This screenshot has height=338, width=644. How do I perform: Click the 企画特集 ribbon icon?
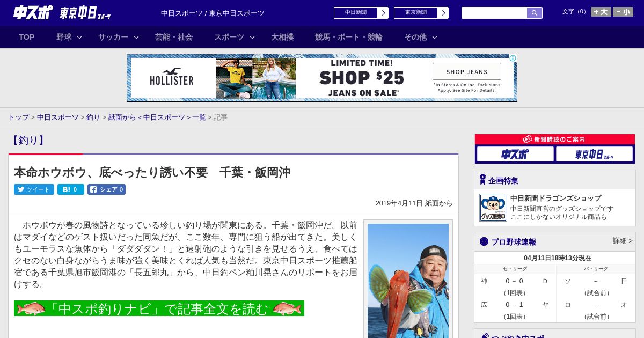tap(482, 180)
